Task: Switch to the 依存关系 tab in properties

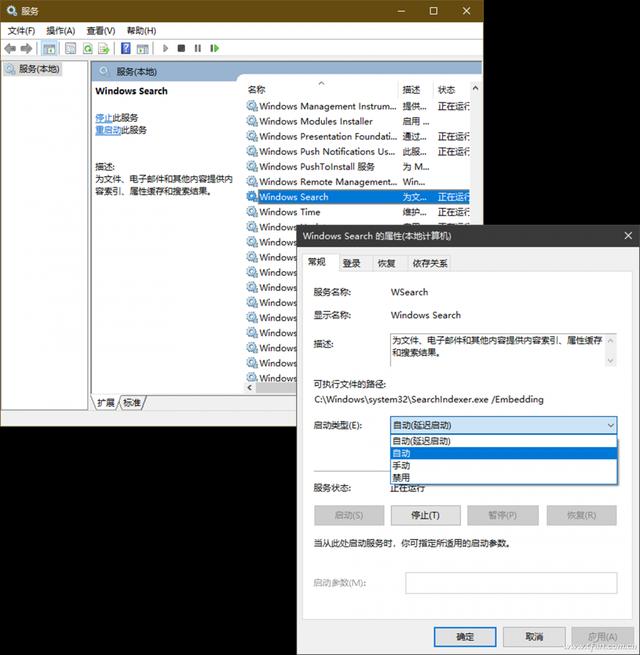Action: [430, 263]
